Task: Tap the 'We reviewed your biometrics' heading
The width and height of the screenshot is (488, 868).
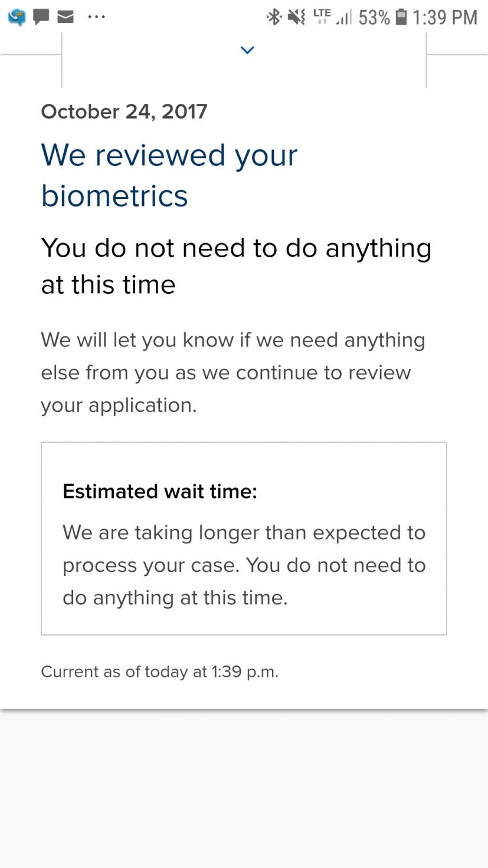Action: [x=169, y=175]
